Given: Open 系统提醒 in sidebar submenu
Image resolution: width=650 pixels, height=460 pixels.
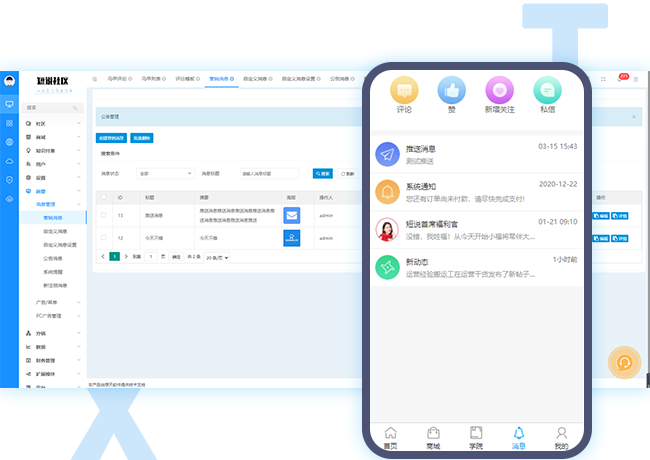Looking at the screenshot, I should pos(53,272).
